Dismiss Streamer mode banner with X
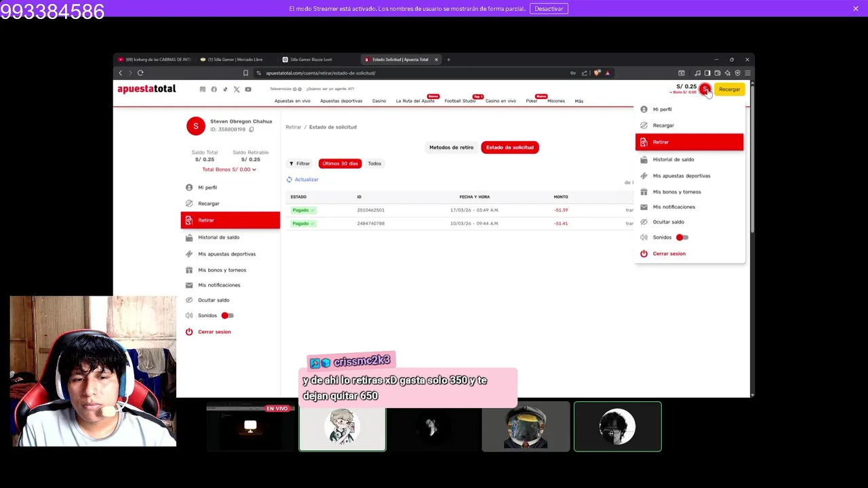This screenshot has height=488, width=868. (x=856, y=9)
